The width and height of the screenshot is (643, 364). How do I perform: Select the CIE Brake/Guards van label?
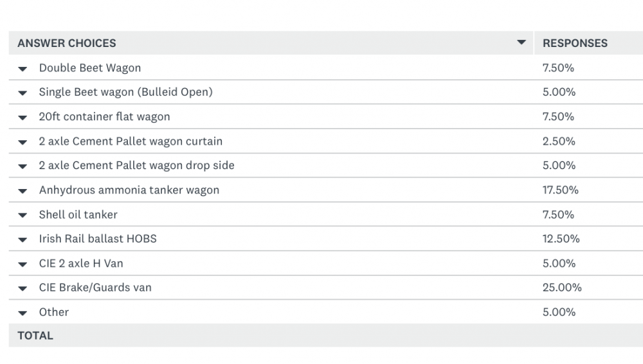coord(95,287)
